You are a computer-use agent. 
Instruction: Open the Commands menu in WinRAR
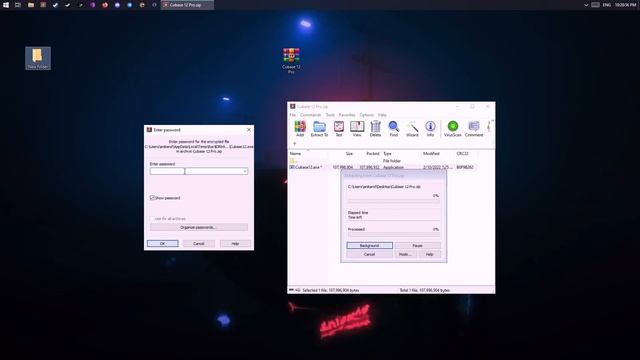click(x=311, y=115)
